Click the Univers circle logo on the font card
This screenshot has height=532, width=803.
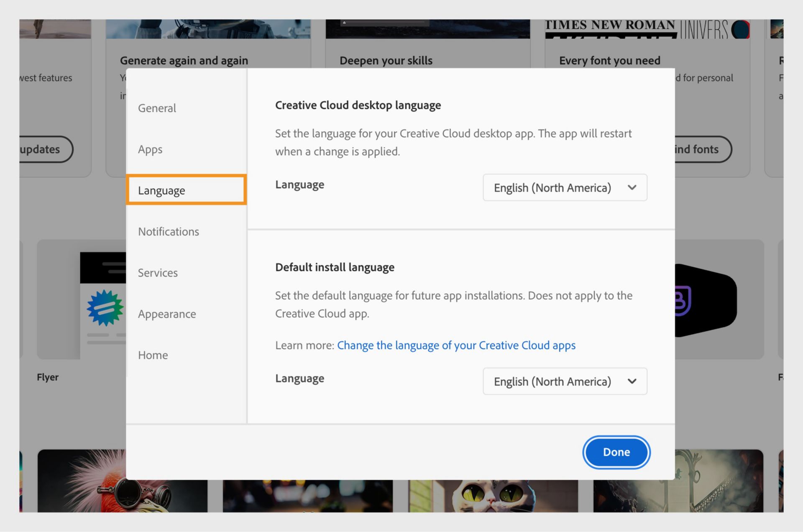click(740, 29)
